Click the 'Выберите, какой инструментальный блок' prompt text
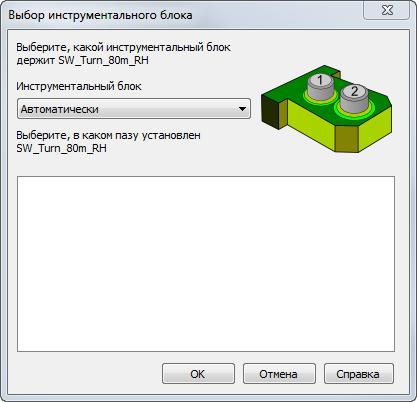The width and height of the screenshot is (417, 402). [123, 47]
